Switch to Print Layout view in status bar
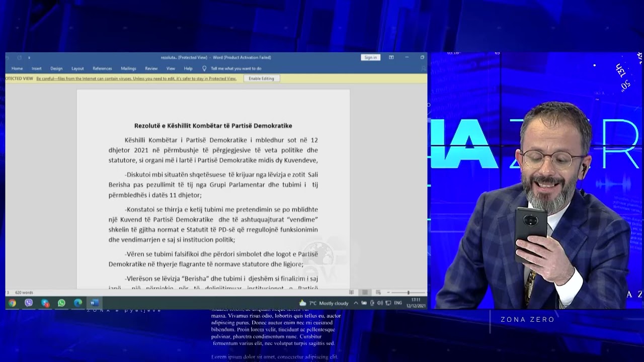Screen dimensions: 644x362 pyautogui.click(x=365, y=292)
